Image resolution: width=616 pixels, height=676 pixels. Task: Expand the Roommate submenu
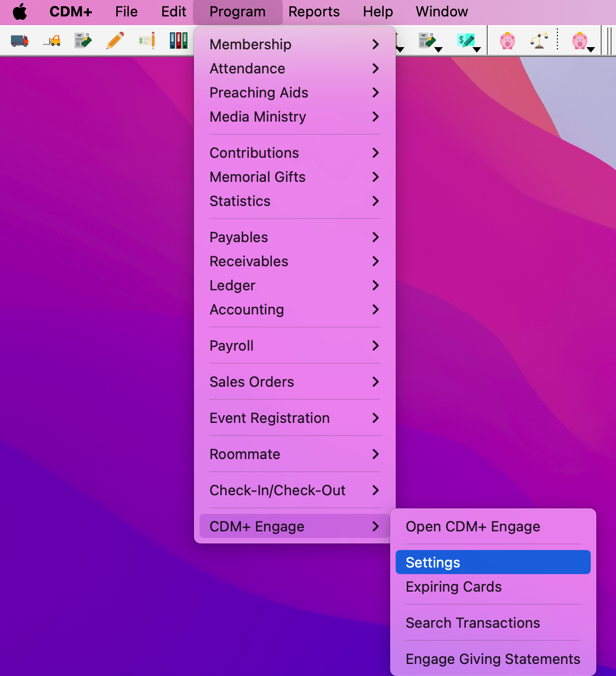click(295, 454)
